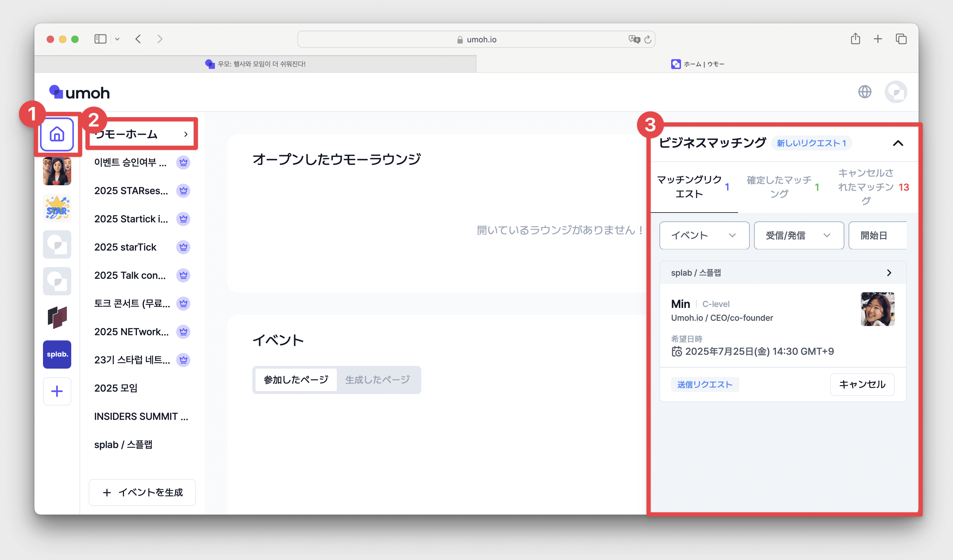
Task: Click the home icon in left sidebar
Action: click(x=57, y=135)
